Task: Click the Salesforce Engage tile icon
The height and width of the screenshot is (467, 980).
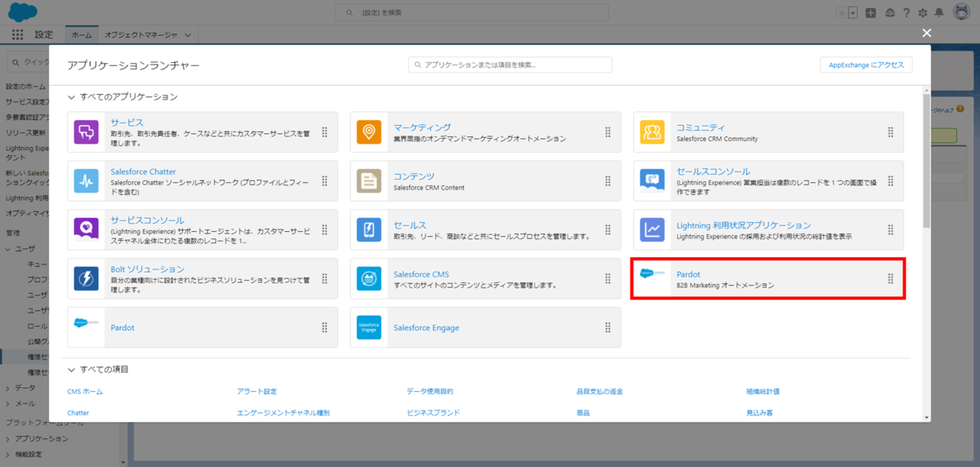Action: click(x=369, y=327)
